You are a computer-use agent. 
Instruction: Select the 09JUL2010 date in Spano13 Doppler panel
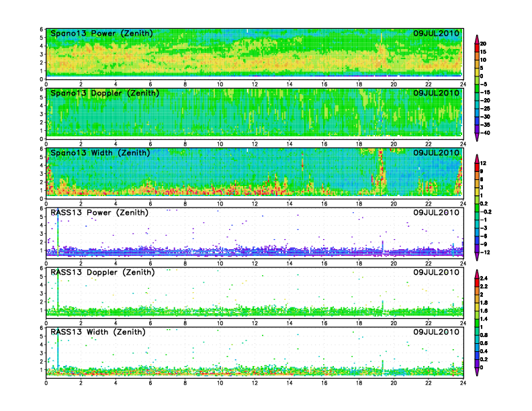point(436,93)
